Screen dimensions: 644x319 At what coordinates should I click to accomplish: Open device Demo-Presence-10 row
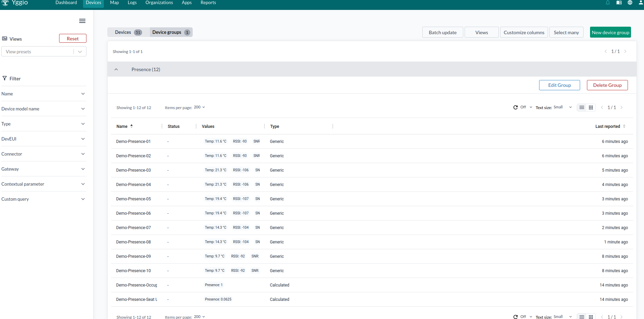coord(372,271)
